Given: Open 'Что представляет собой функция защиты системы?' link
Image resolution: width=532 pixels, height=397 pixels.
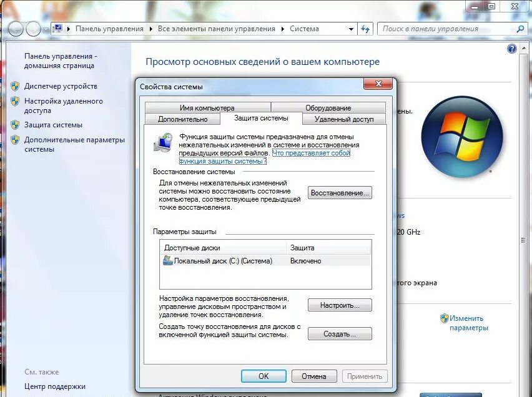Looking at the screenshot, I should (264, 157).
